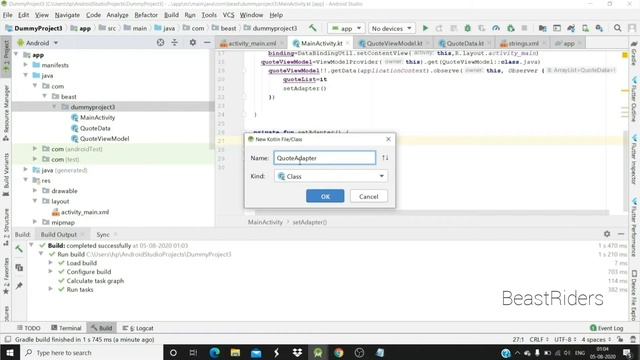Expand the drawable folder

pos(35,191)
